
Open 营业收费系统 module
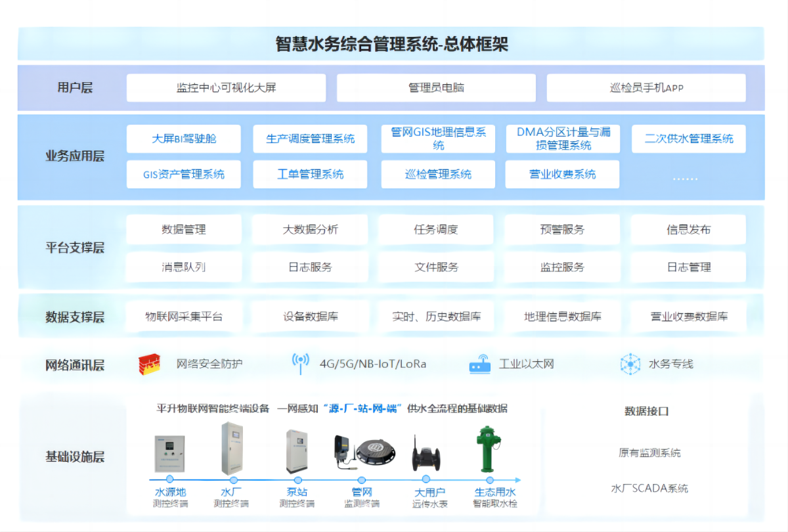click(563, 174)
